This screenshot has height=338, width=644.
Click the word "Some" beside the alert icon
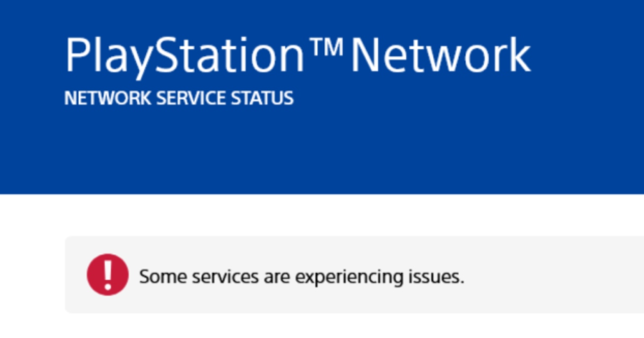tap(163, 277)
